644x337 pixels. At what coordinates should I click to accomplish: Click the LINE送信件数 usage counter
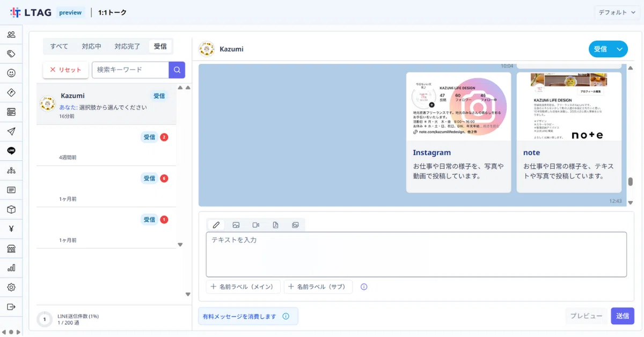pos(68,319)
